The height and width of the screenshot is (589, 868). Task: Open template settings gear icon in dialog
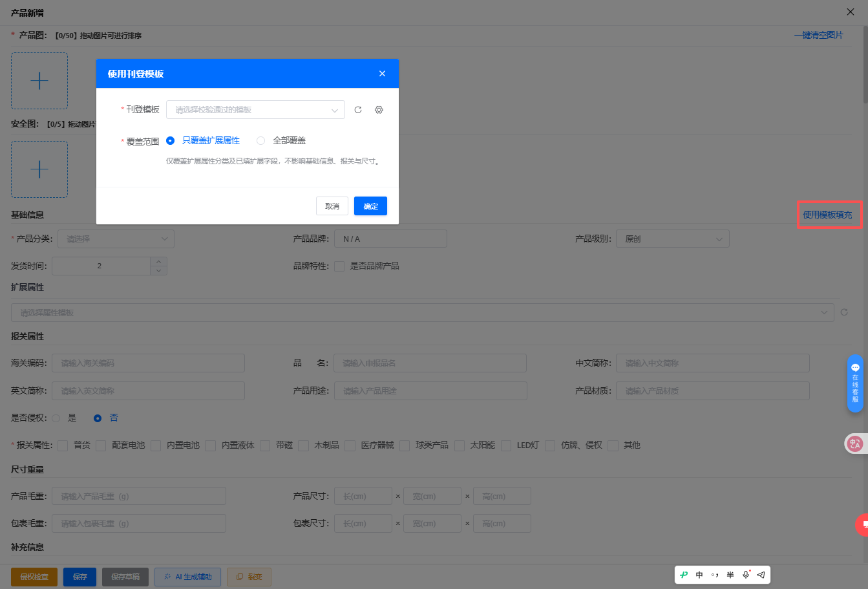click(x=379, y=110)
